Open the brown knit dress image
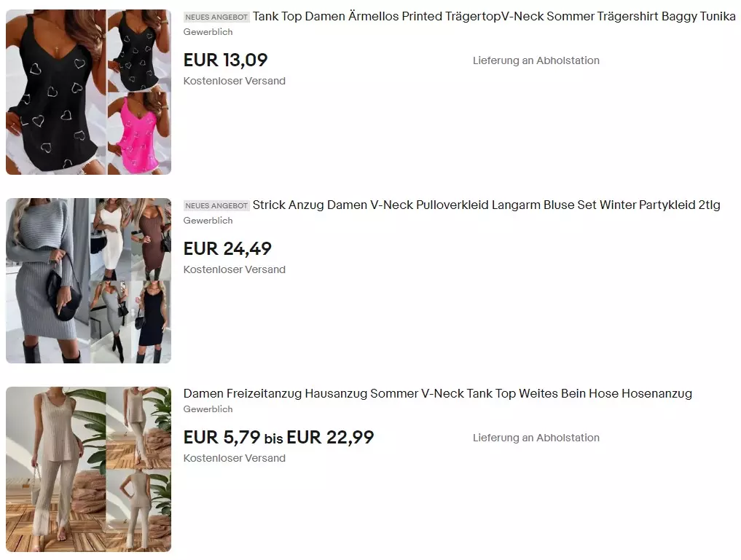Image resolution: width=741 pixels, height=560 pixels. [152, 239]
